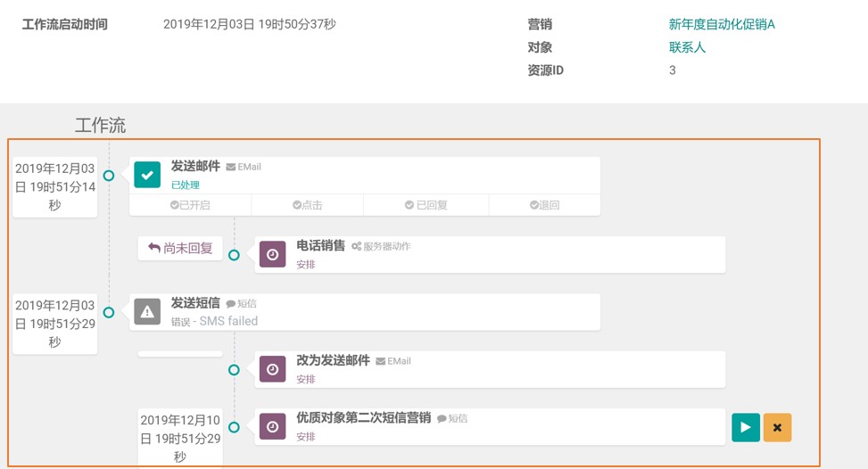
Task: Click the green checkmark icon on 发送邮件
Action: 147,175
